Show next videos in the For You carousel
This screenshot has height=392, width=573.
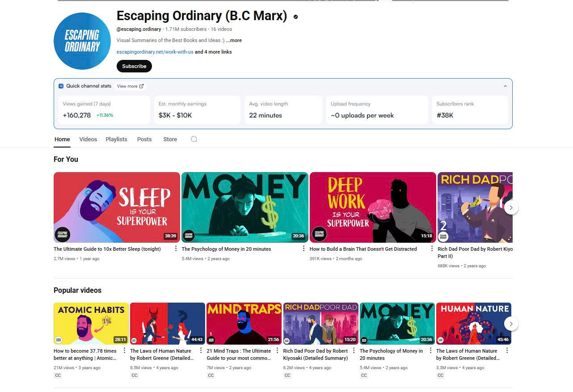point(511,207)
